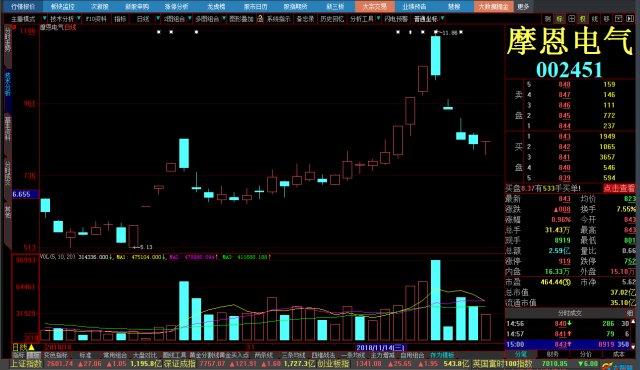Click the 上证指数 index in status bar
Viewport: 640px width, 370px height.
26,363
